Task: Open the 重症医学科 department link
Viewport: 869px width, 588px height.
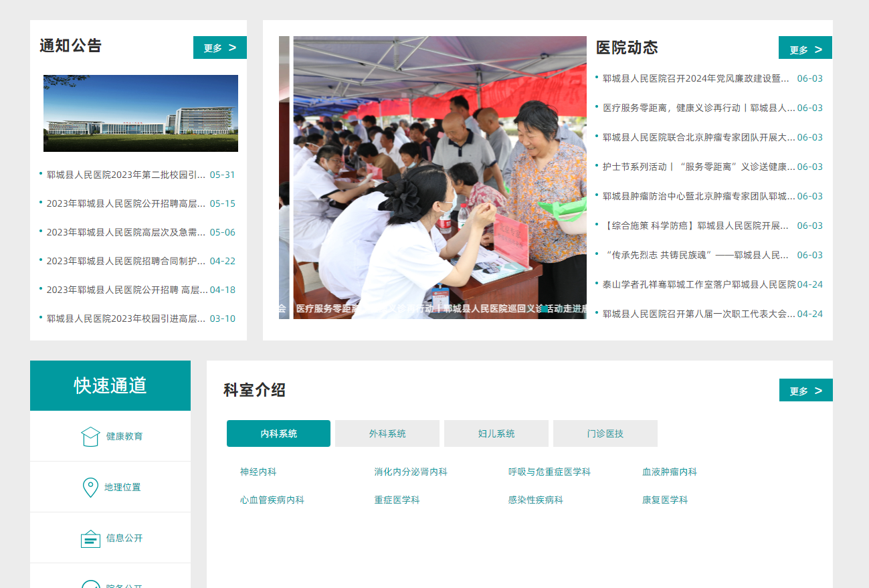Action: pos(397,500)
